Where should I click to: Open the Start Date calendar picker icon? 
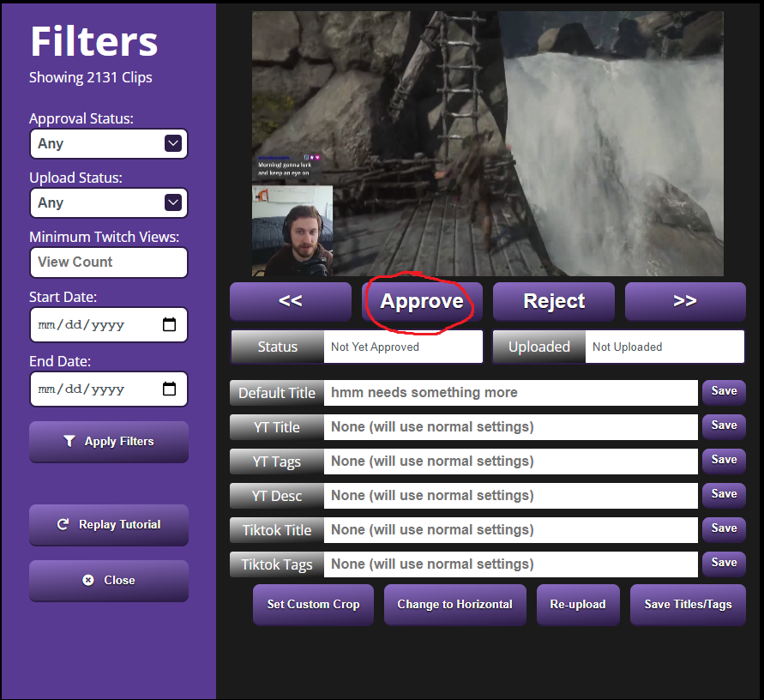(x=169, y=324)
